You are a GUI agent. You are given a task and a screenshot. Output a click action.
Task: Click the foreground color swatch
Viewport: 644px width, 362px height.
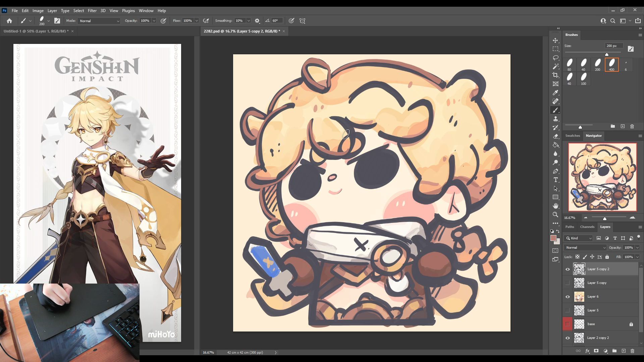click(x=553, y=238)
